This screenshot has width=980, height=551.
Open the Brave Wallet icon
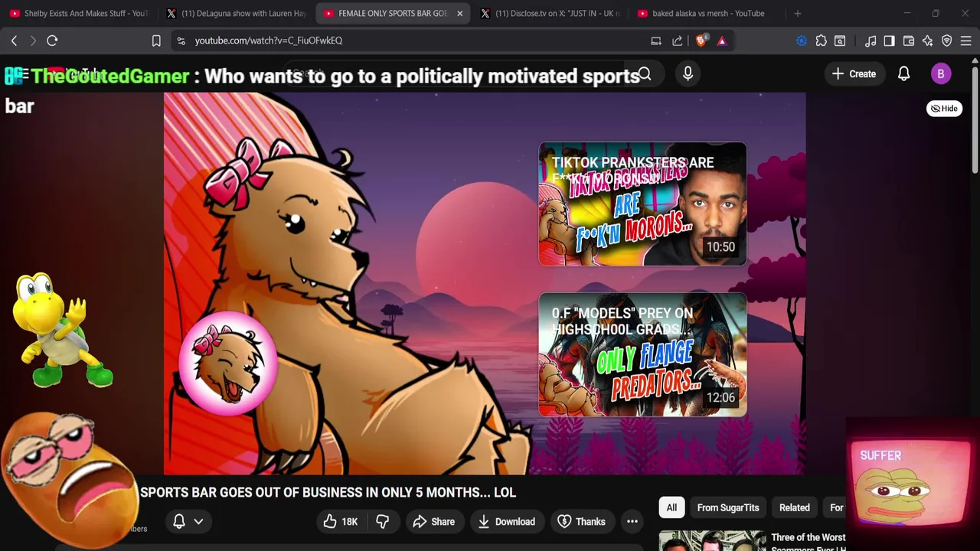[x=909, y=41]
